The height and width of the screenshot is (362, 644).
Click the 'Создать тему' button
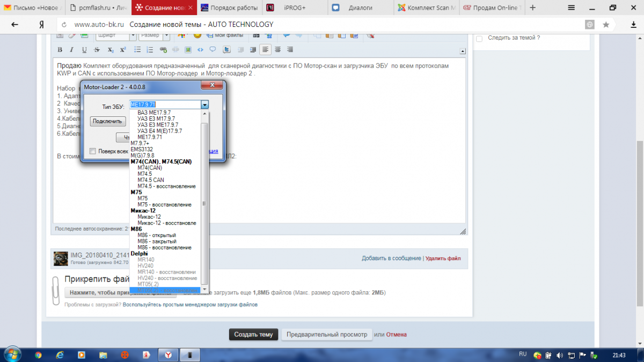(x=254, y=334)
